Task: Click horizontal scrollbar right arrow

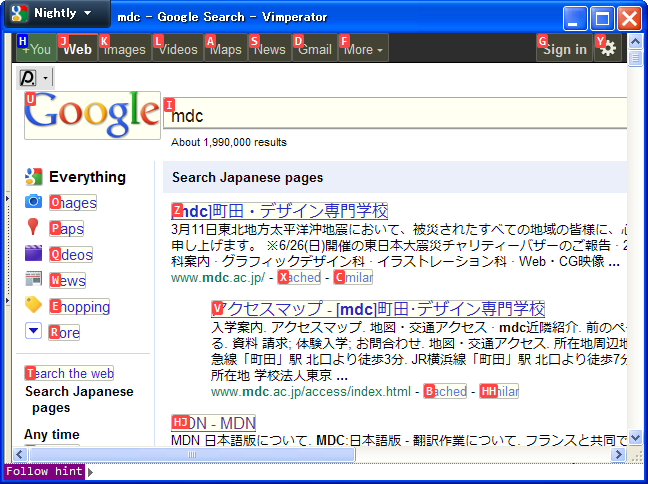Action: [x=618, y=455]
